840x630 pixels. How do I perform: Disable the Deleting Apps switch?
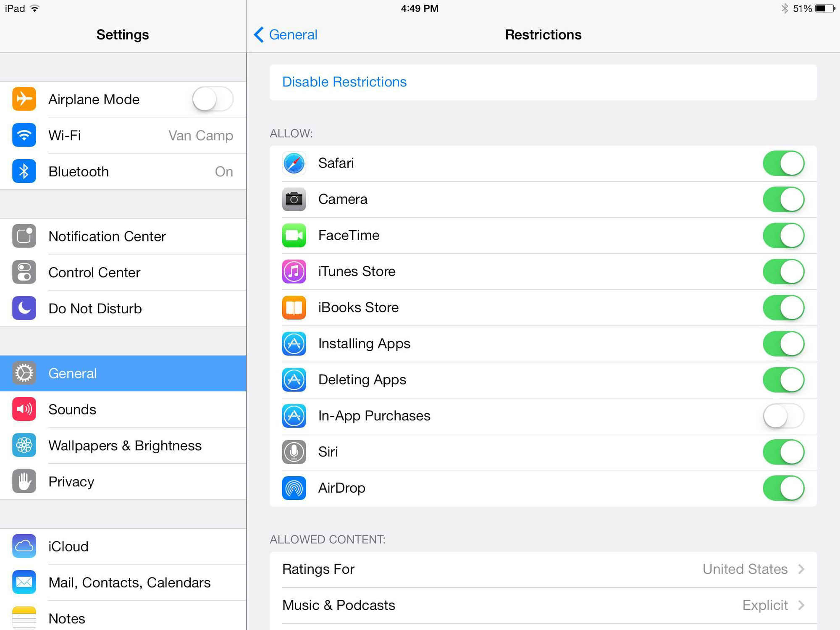click(783, 380)
